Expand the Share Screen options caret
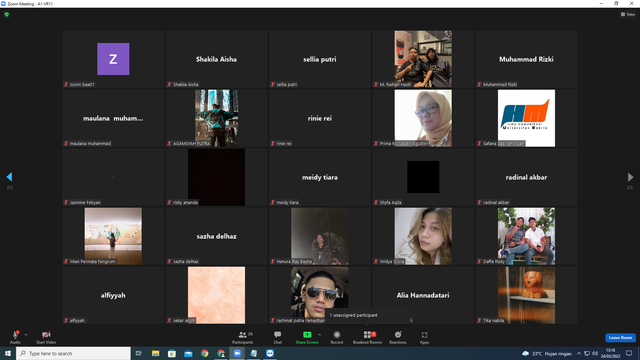Viewport: 640px width, 360px height. pyautogui.click(x=320, y=335)
